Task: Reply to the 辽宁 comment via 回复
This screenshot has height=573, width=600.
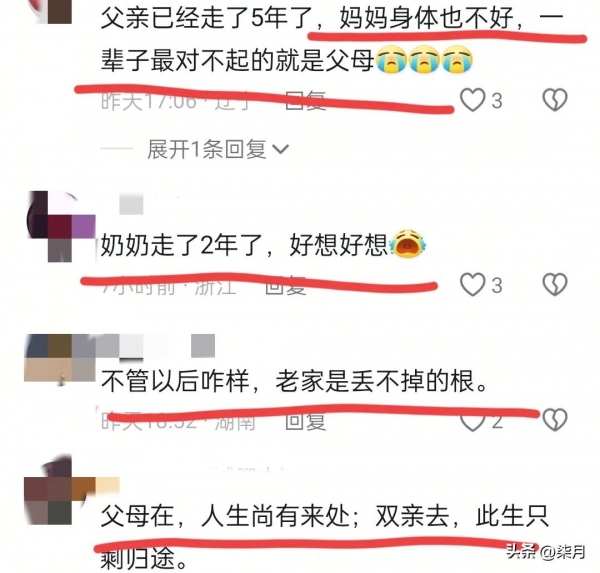Action: [x=306, y=101]
